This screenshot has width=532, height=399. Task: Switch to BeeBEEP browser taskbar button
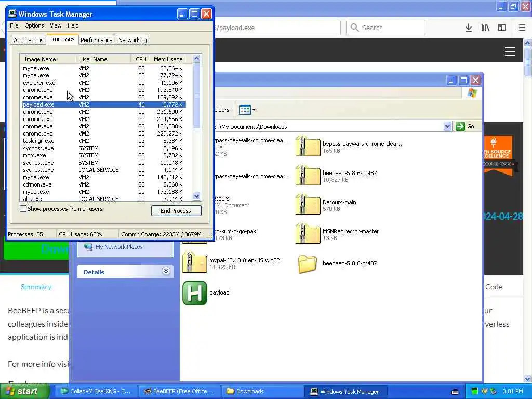(179, 392)
